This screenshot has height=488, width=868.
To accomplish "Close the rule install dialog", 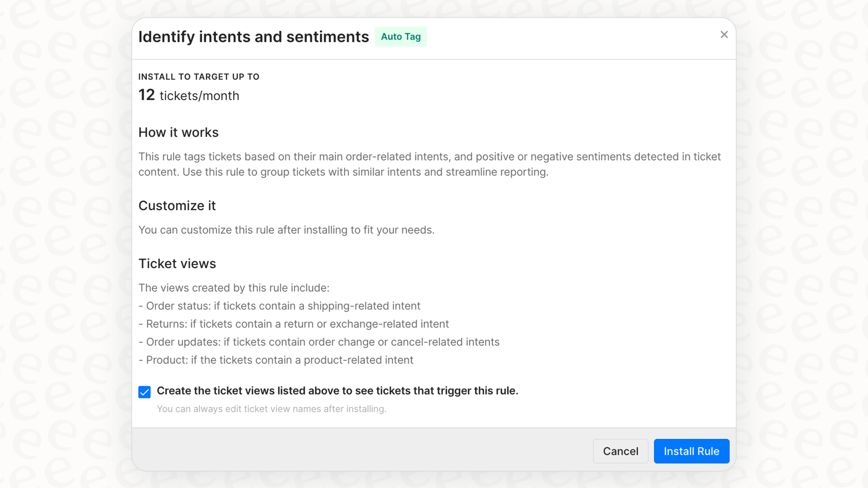I will click(x=724, y=35).
